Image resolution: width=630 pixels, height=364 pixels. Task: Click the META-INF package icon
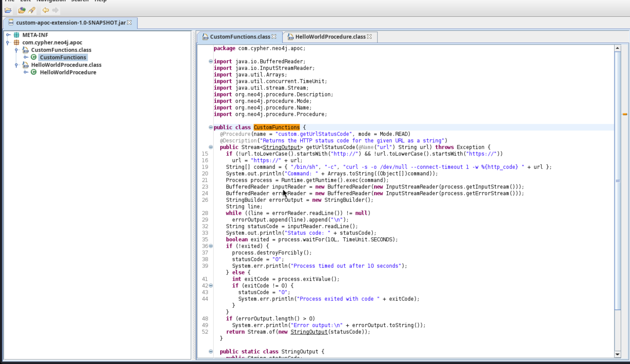coord(16,35)
